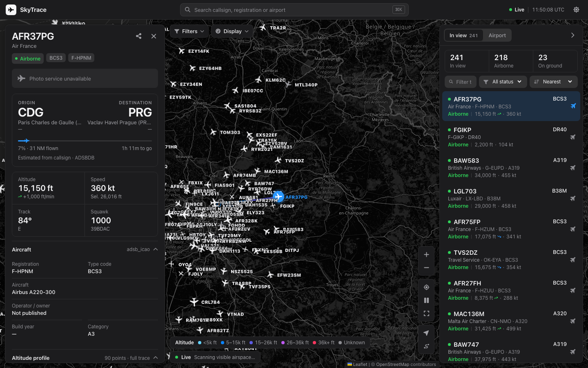This screenshot has height=368, width=588.
Task: Close the AFR37PG detail panel
Action: [x=154, y=36]
